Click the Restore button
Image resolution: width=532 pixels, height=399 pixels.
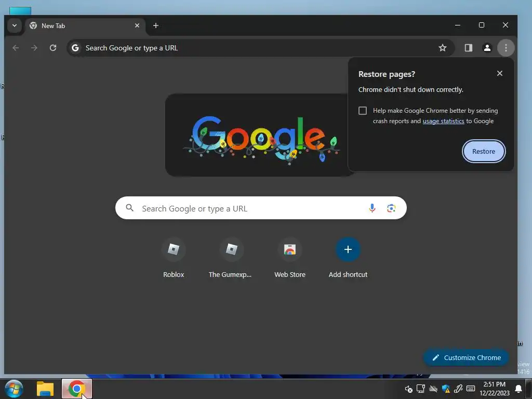pyautogui.click(x=484, y=151)
